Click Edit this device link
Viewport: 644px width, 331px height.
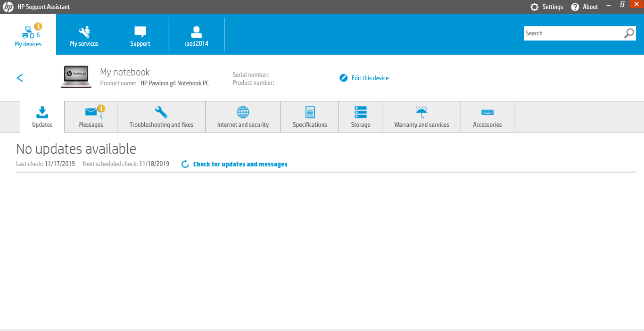coord(370,78)
